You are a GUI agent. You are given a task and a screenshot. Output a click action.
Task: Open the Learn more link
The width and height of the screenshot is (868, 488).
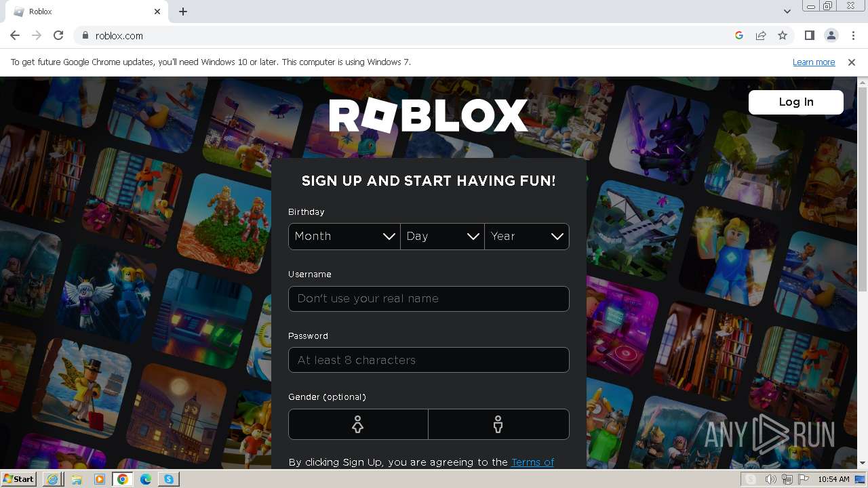pos(814,62)
